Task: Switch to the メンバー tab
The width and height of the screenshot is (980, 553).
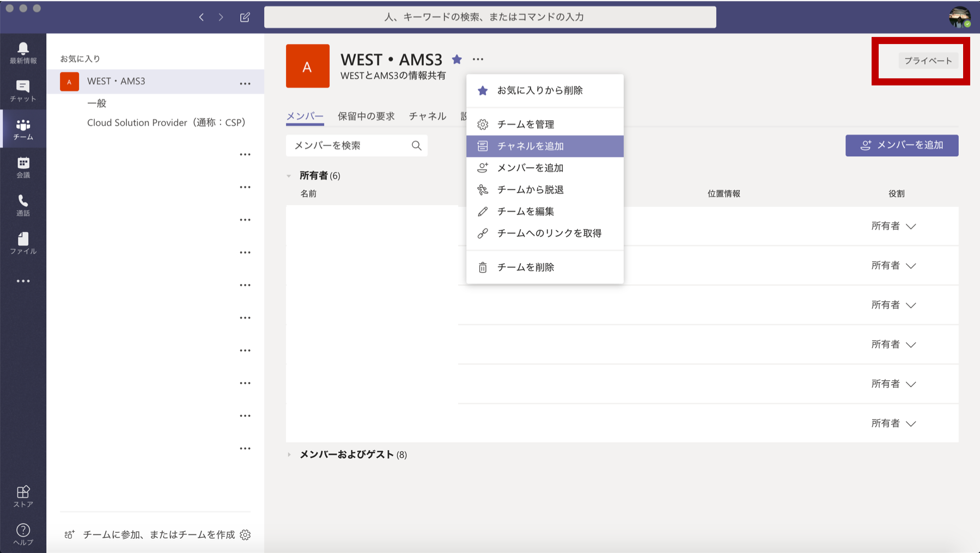Action: click(305, 116)
